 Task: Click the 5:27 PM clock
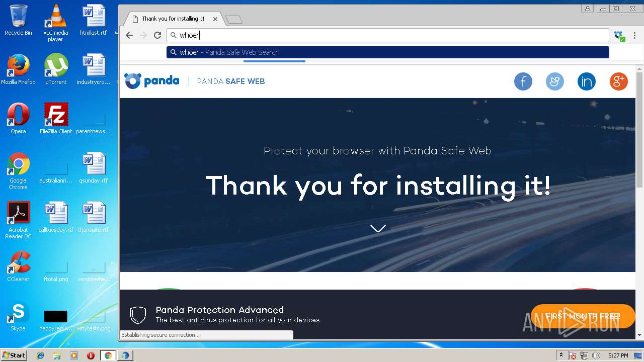618,355
